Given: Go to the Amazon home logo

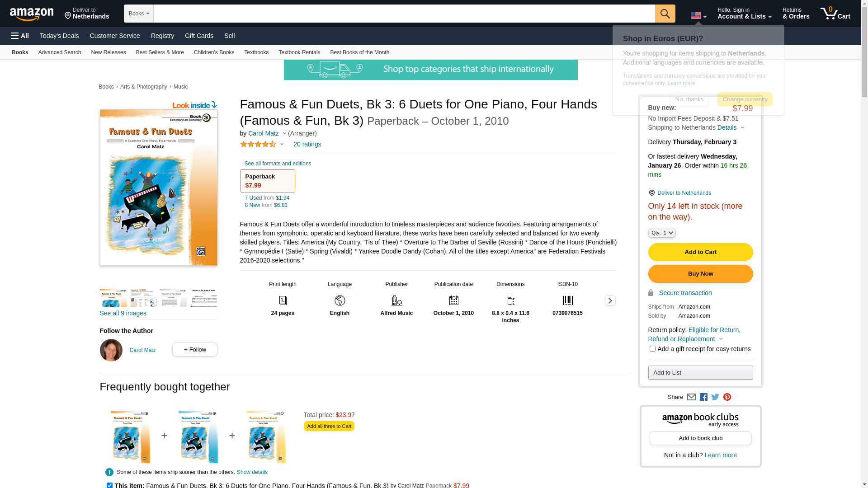Looking at the screenshot, I should coord(32,14).
